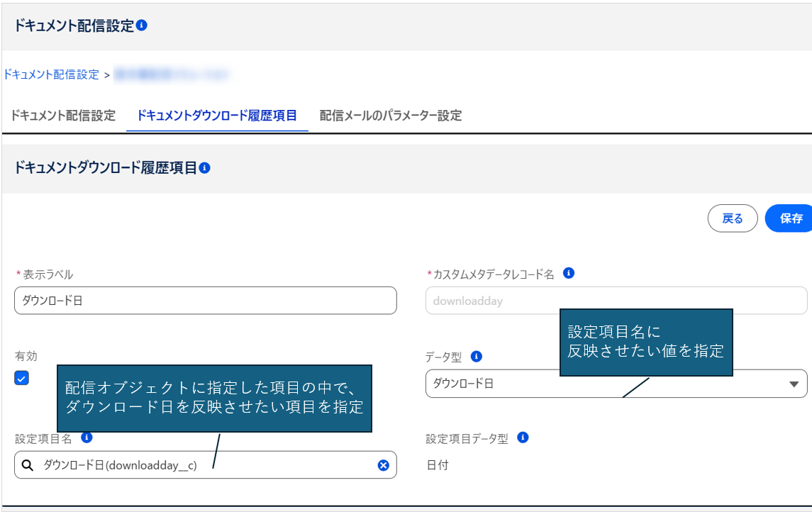Image resolution: width=812 pixels, height=512 pixels.
Task: Click info icon next to ドキュメントダウンロード履歴項目 section heading
Action: 205,168
